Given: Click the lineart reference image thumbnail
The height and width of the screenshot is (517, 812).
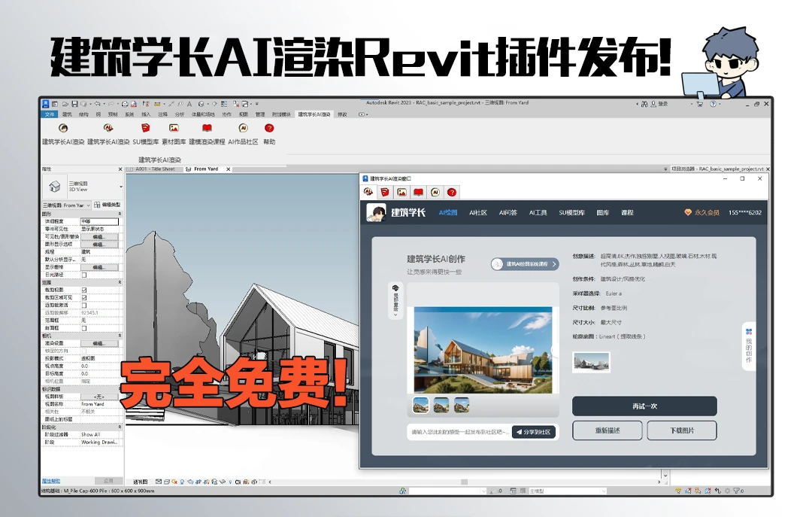Looking at the screenshot, I should click(x=592, y=362).
